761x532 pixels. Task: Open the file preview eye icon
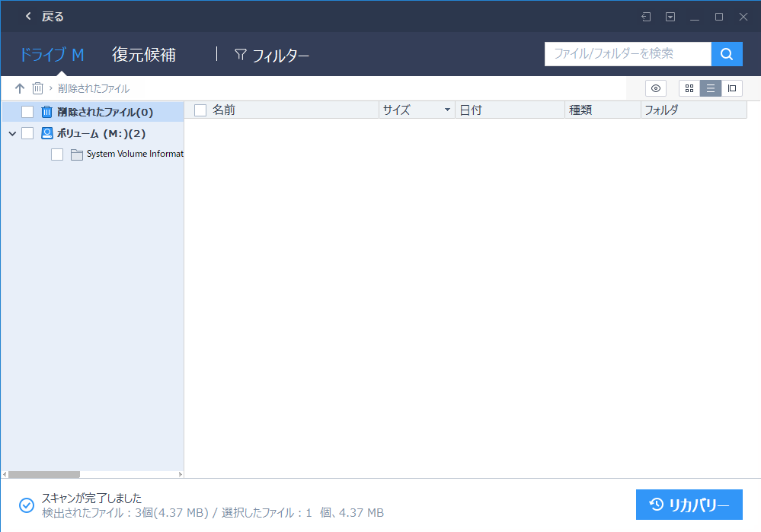pos(655,88)
